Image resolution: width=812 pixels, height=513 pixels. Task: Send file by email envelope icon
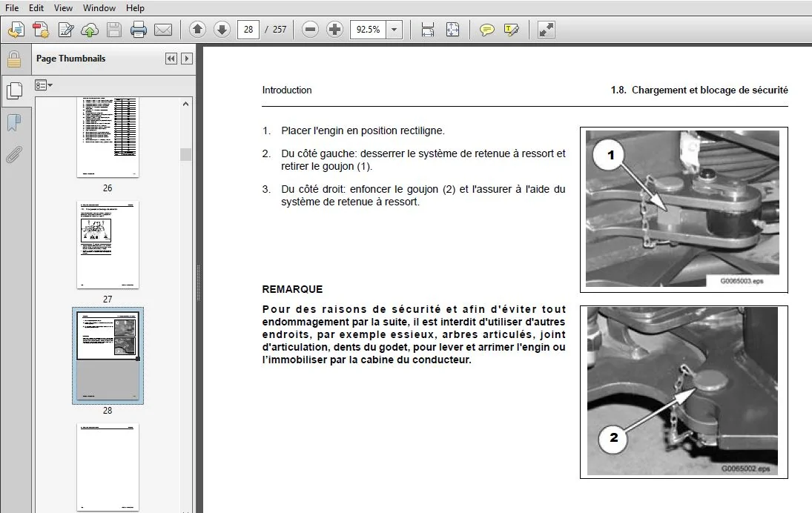(x=163, y=30)
